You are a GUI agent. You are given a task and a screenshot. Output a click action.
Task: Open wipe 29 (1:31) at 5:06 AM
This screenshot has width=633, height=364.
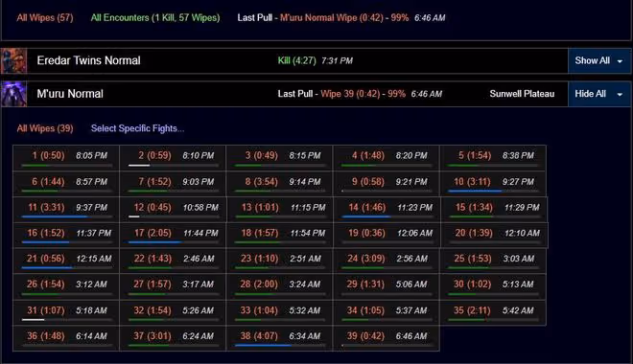386,286
